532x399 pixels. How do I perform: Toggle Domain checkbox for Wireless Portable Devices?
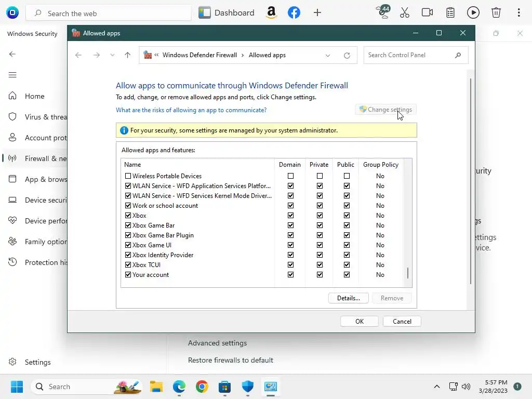click(x=291, y=176)
